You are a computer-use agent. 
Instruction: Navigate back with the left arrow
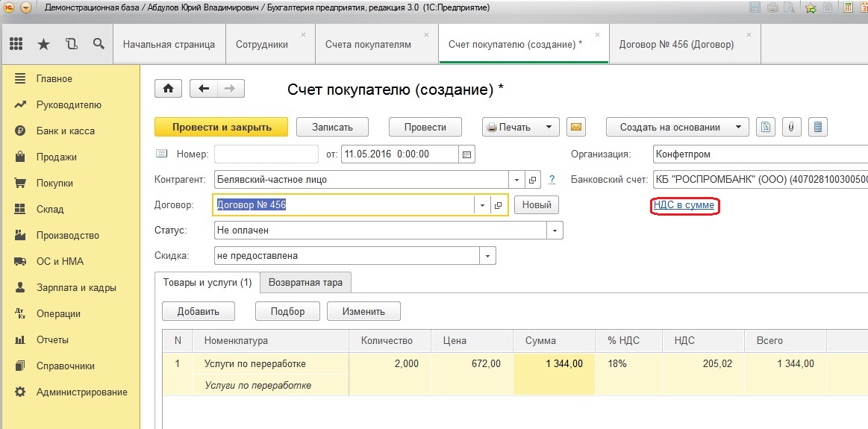pos(204,89)
